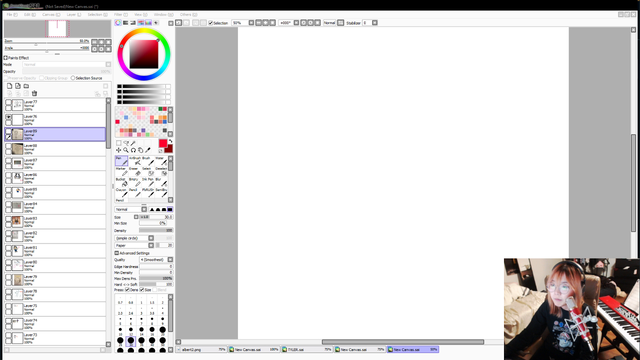Image resolution: width=640 pixels, height=360 pixels.
Task: Pick the Bucket fill tool
Action: coord(121,182)
